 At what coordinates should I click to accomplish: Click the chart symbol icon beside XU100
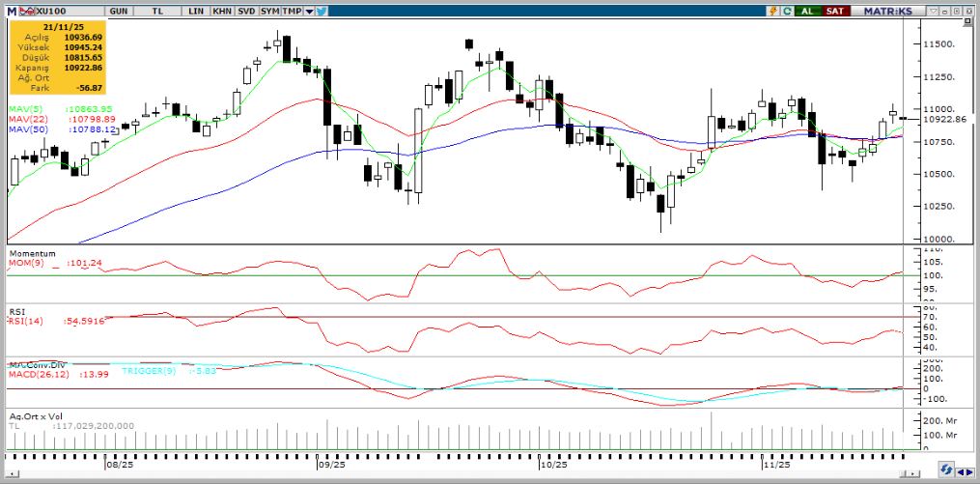coord(26,10)
